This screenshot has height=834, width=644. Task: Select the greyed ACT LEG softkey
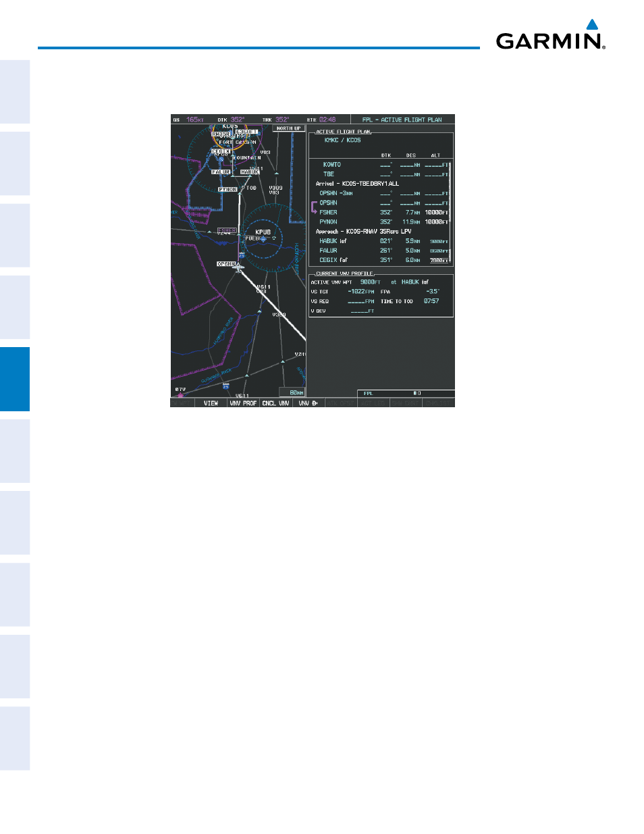point(373,403)
